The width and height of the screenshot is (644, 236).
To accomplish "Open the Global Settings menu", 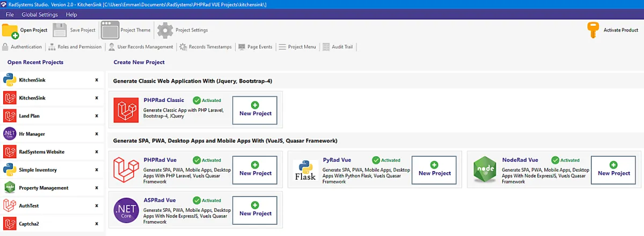I will click(x=40, y=14).
